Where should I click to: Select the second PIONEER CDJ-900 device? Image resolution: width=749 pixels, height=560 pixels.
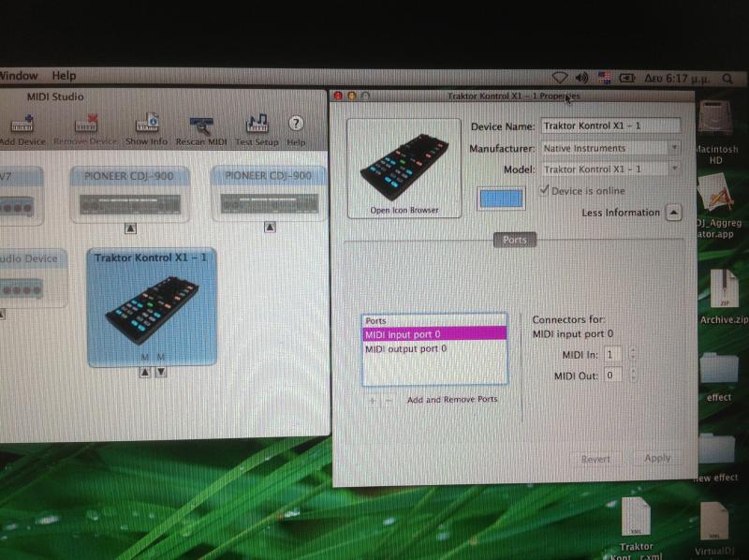pos(269,193)
